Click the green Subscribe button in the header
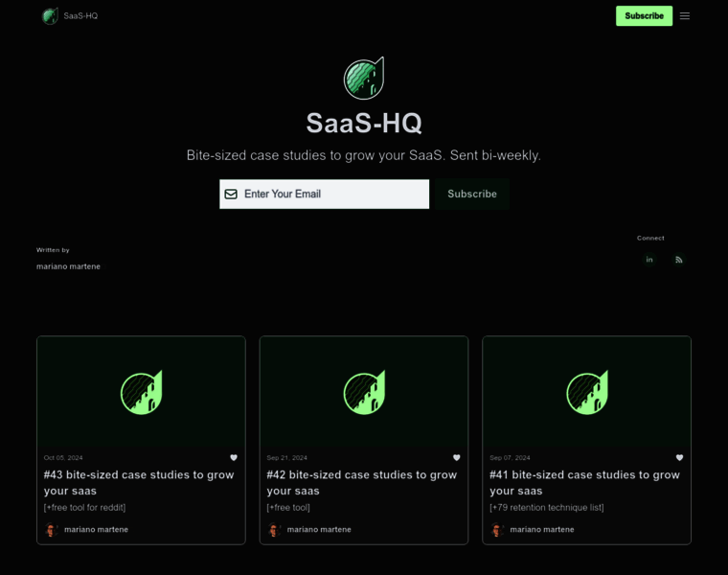 click(x=644, y=15)
